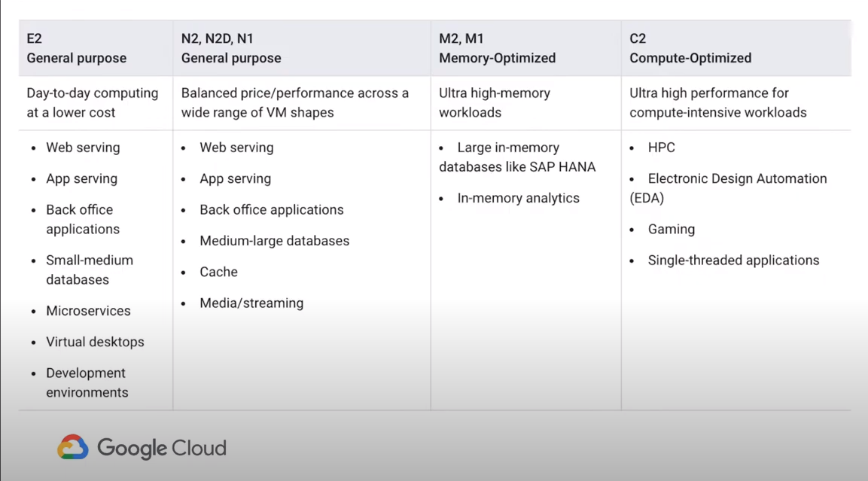Select the compute-intensive workloads description text

[x=717, y=102]
